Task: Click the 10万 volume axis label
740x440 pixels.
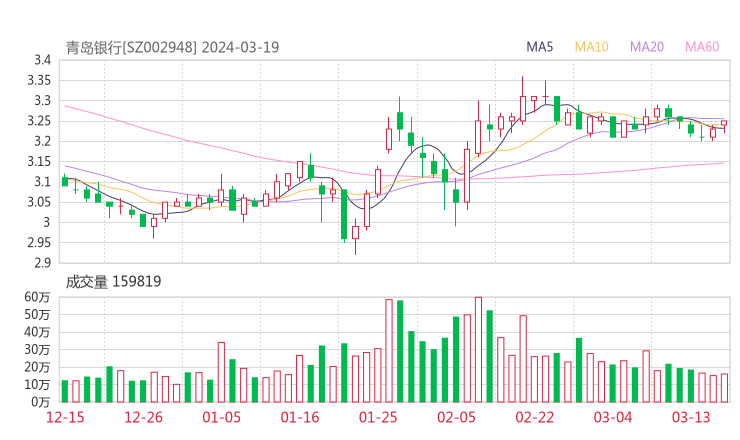Action: pyautogui.click(x=37, y=384)
